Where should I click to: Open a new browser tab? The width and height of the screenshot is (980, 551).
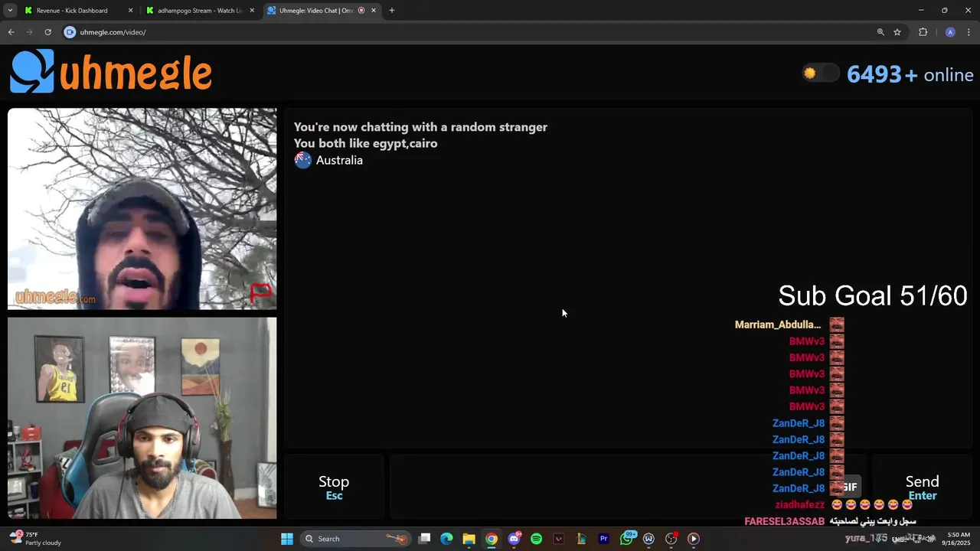coord(392,11)
